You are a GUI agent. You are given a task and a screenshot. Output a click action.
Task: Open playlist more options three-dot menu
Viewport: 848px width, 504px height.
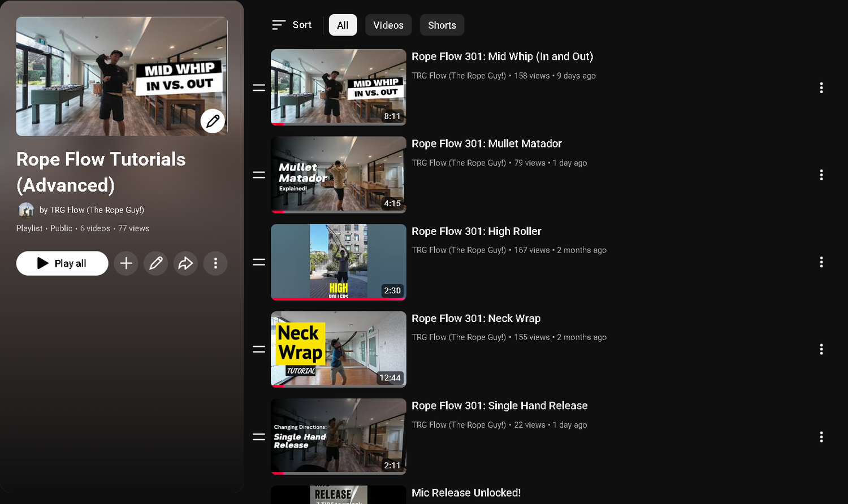pos(215,263)
